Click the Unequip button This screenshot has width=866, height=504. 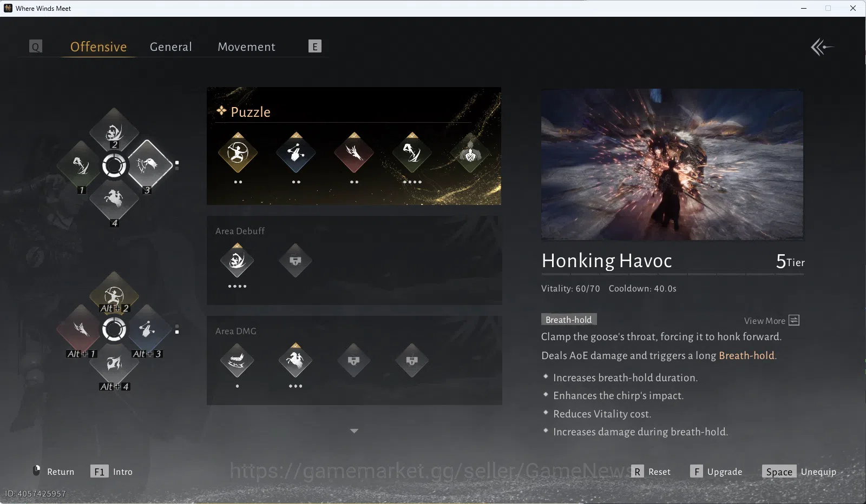pyautogui.click(x=799, y=472)
